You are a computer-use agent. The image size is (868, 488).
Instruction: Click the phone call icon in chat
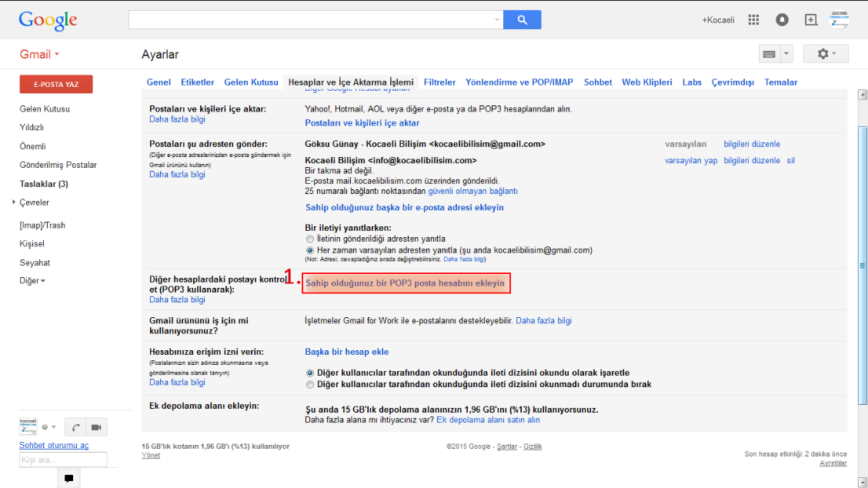76,427
